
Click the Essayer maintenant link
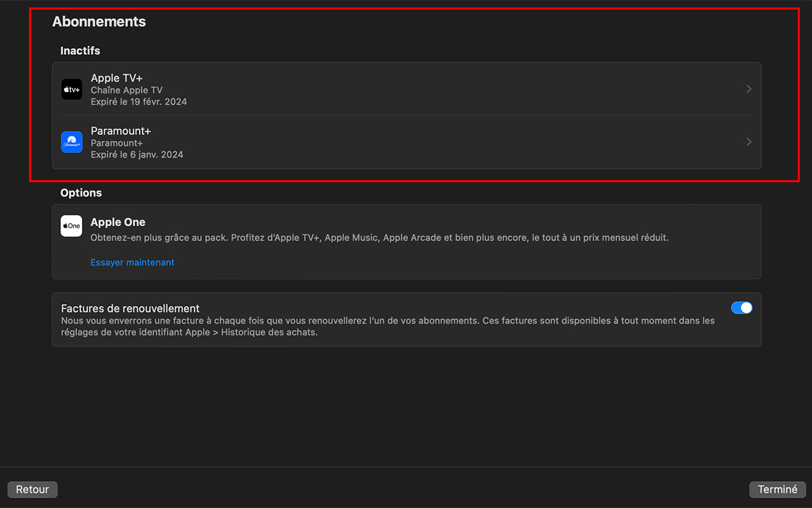click(x=133, y=262)
